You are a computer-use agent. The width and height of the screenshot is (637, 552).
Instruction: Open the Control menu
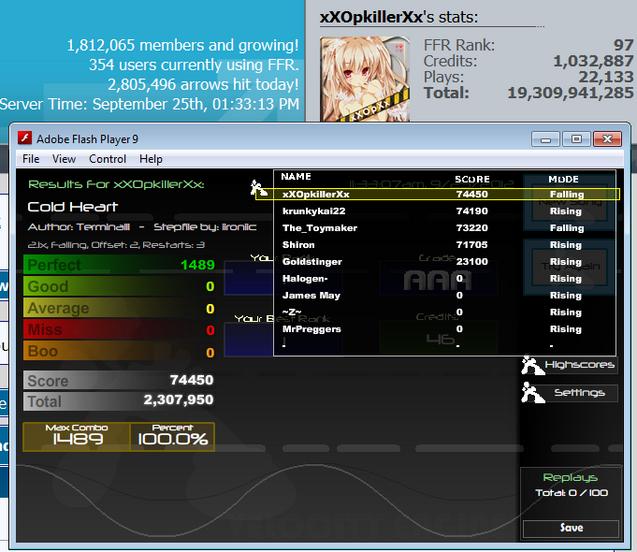107,159
